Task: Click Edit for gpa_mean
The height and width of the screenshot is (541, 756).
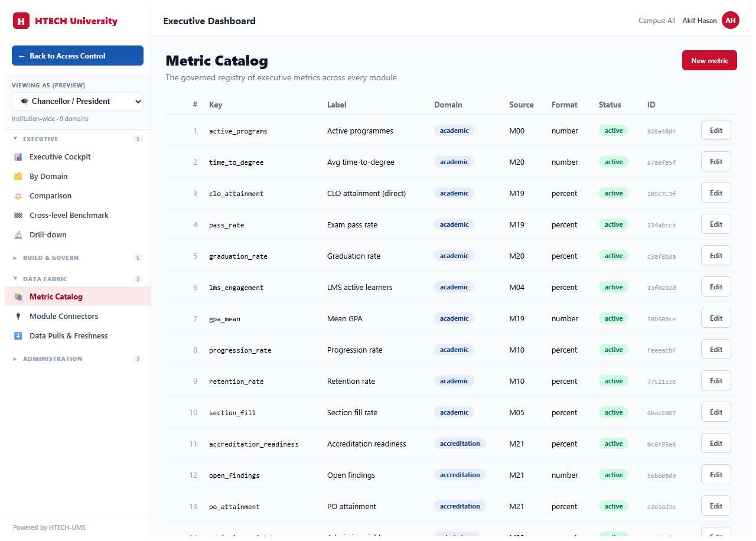Action: (x=716, y=318)
